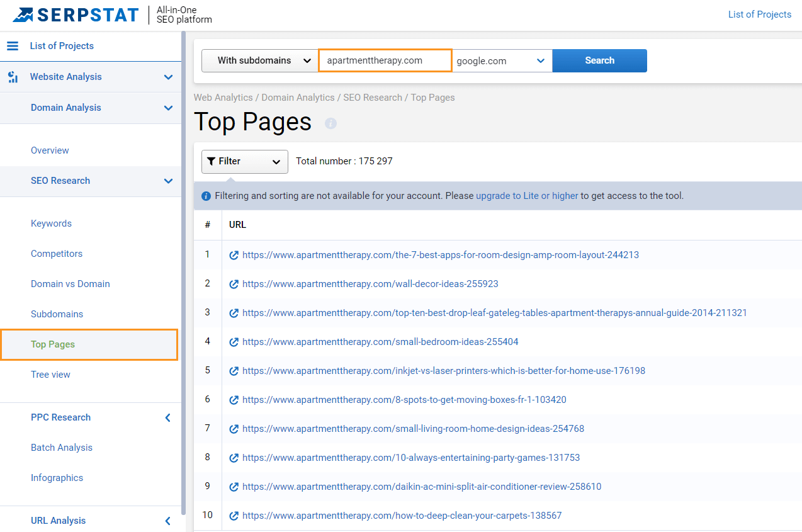Select Infographics in the sidebar
Viewport: 802px width, 532px height.
click(57, 478)
